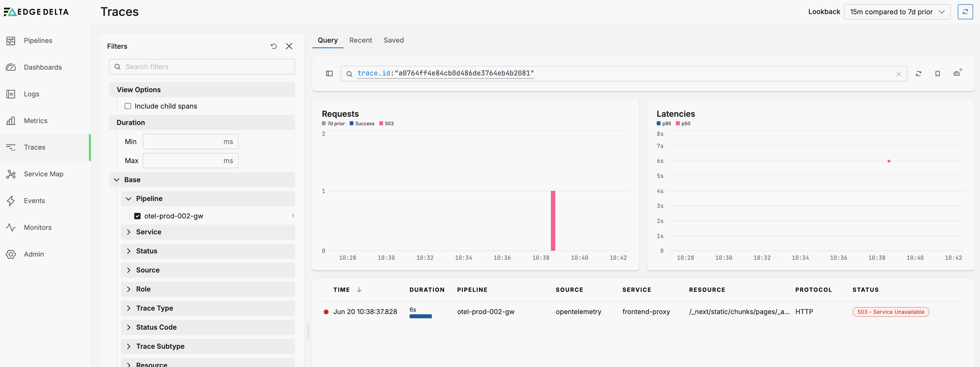Click the Status column header

[865, 290]
